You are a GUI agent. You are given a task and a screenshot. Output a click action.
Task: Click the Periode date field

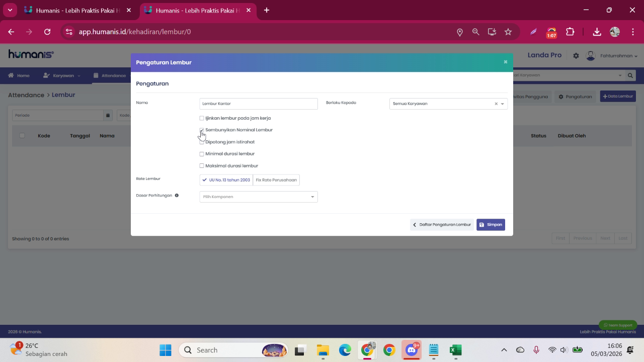(x=58, y=115)
